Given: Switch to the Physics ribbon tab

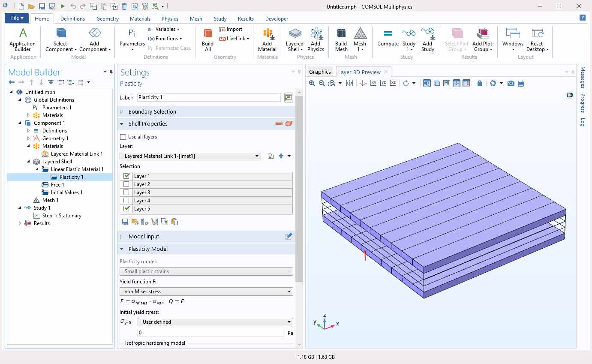Looking at the screenshot, I should (170, 19).
